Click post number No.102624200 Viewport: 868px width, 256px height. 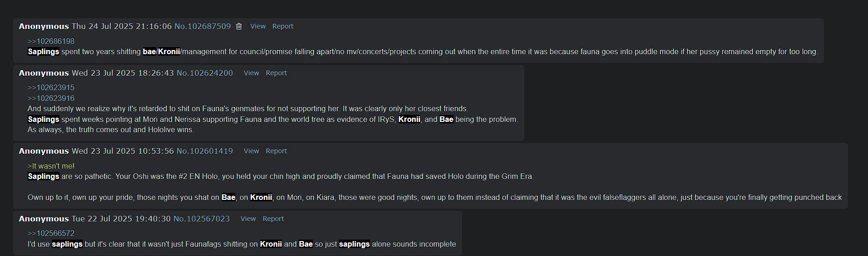[204, 73]
